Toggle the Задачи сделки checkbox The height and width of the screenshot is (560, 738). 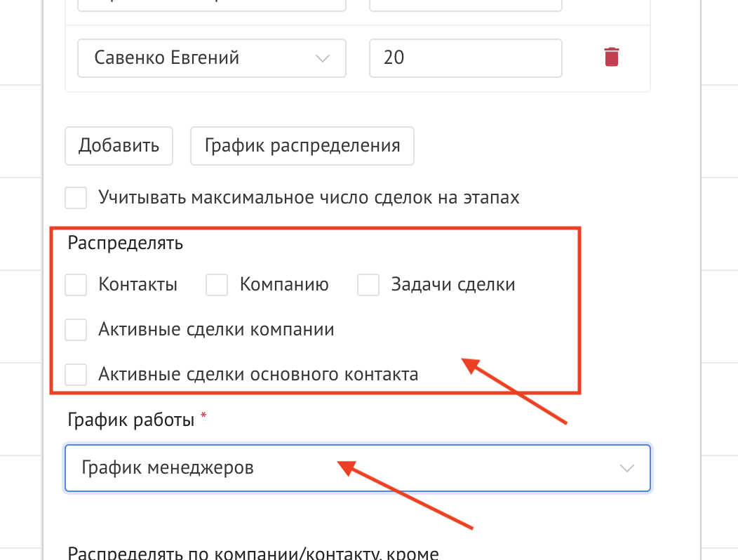coord(368,285)
